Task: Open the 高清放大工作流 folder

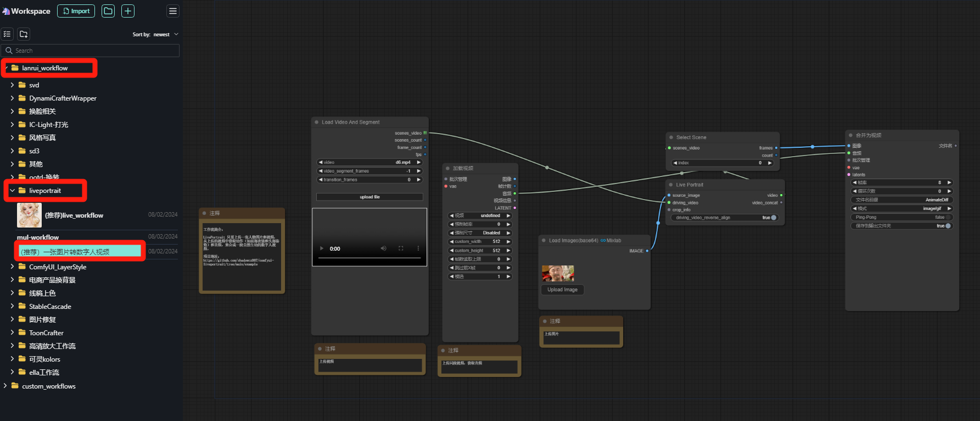Action: click(52, 346)
